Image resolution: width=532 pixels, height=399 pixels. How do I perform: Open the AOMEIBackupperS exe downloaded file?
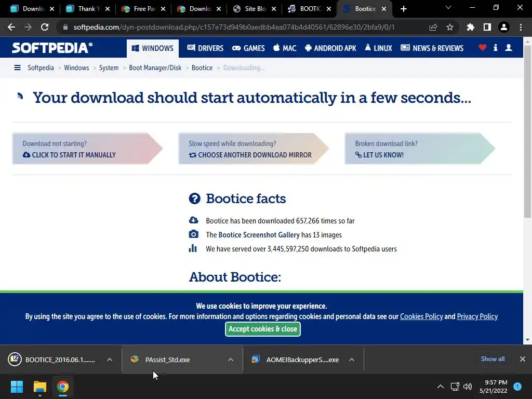(x=296, y=360)
